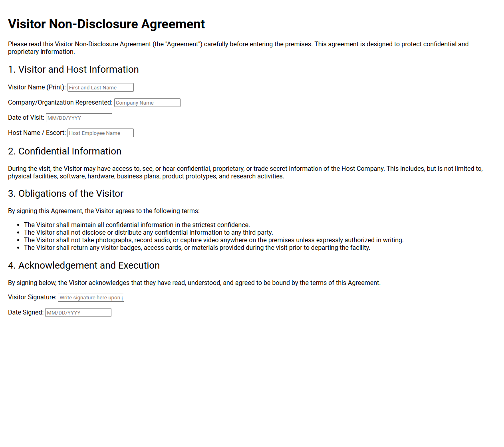Click the 'By signing below' acknowledgement sentence
Image resolution: width=504 pixels, height=447 pixels.
pos(194,283)
